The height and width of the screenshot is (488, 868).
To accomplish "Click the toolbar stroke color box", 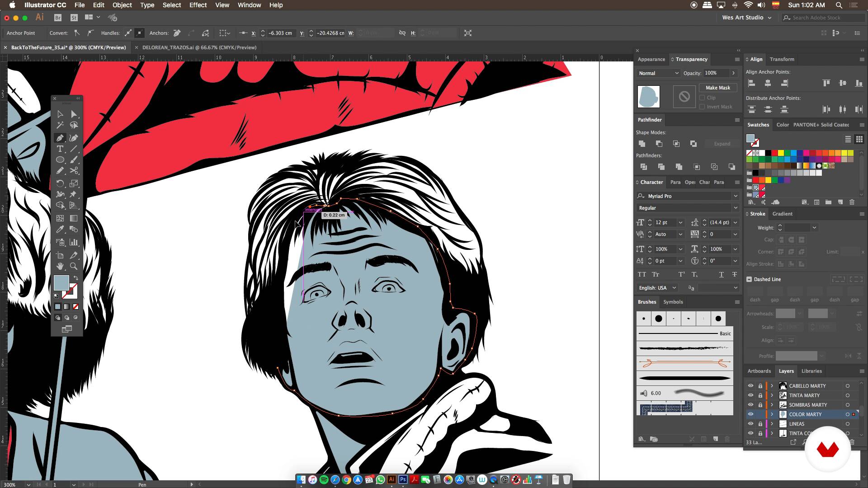I will (x=71, y=292).
